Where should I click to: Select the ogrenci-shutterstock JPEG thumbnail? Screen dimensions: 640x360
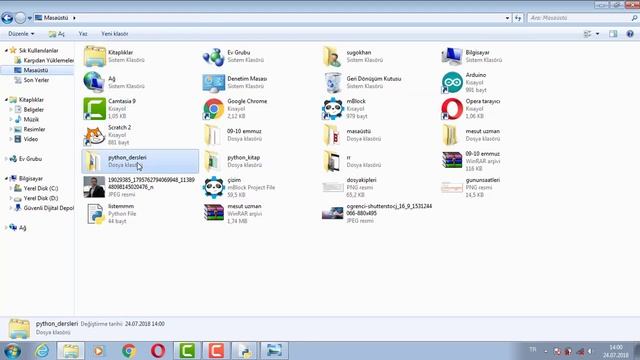point(333,213)
